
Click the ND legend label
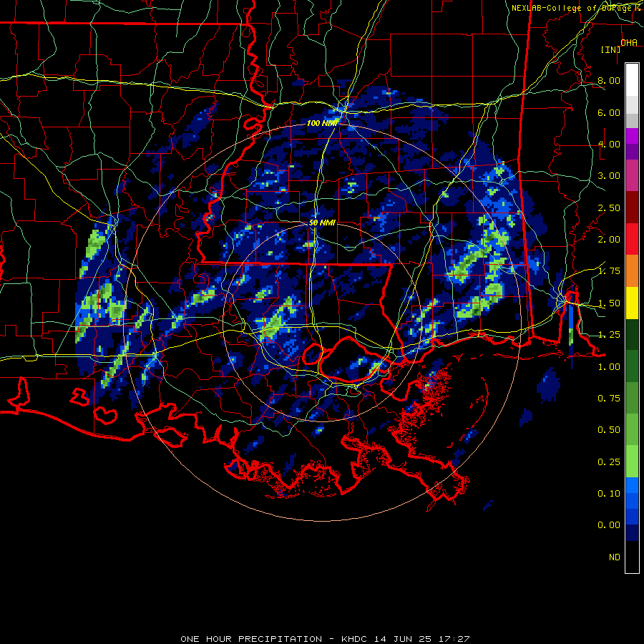click(615, 557)
